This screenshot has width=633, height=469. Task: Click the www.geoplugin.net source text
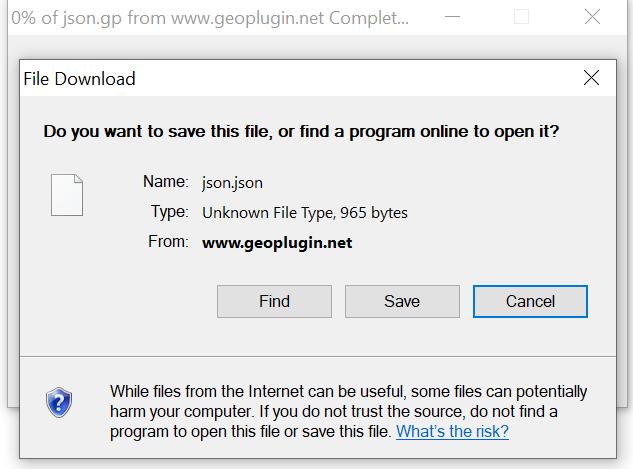277,242
